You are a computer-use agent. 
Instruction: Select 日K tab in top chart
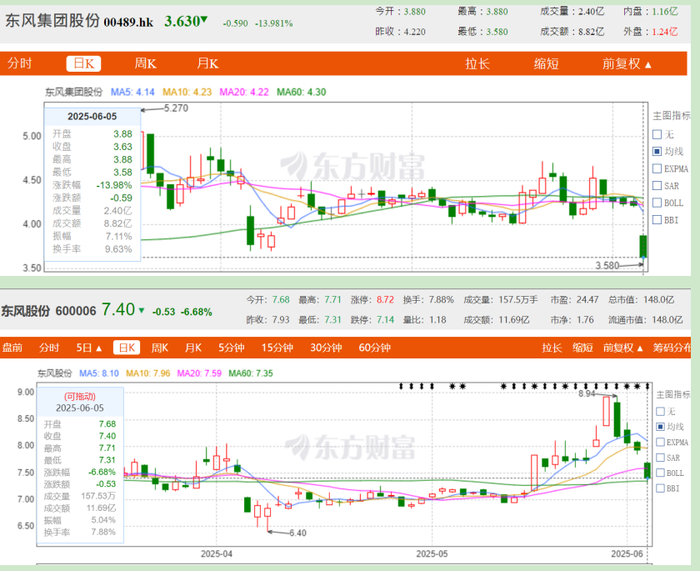(x=84, y=64)
